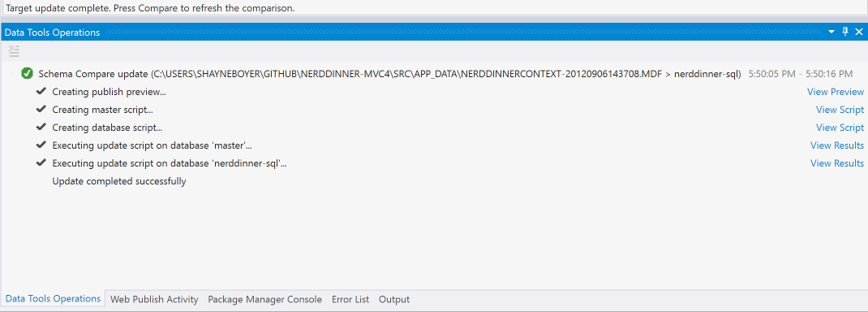Open the Error List tab
The image size is (868, 312).
point(350,299)
